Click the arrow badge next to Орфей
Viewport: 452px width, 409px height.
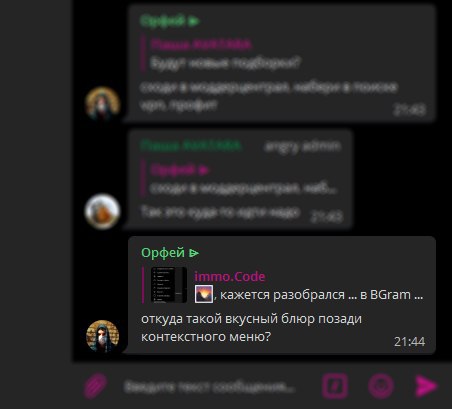point(194,253)
